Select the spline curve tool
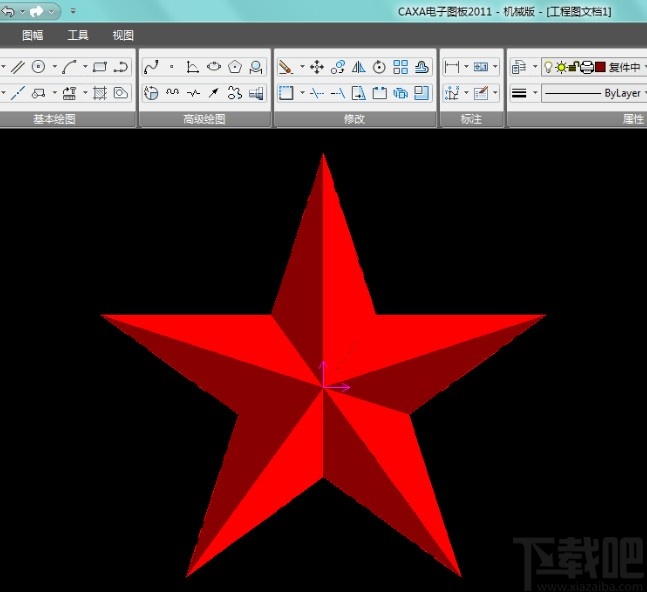Viewport: 647px width, 592px height. (x=151, y=67)
